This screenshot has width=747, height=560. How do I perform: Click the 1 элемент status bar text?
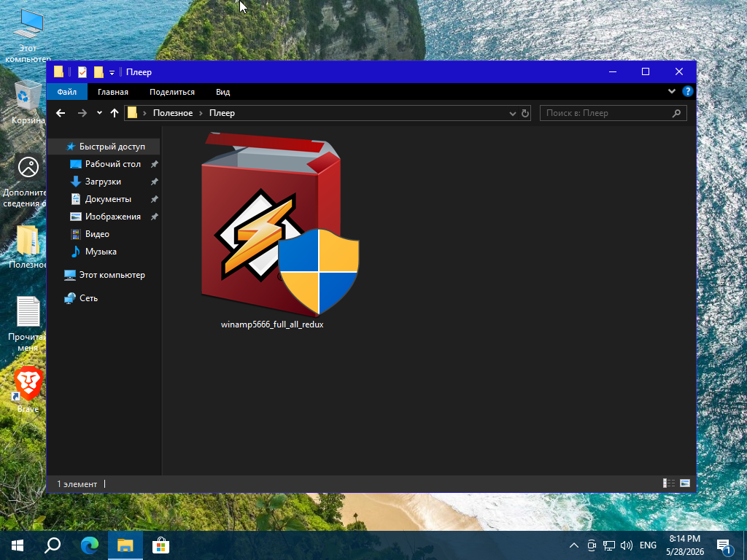pos(77,484)
